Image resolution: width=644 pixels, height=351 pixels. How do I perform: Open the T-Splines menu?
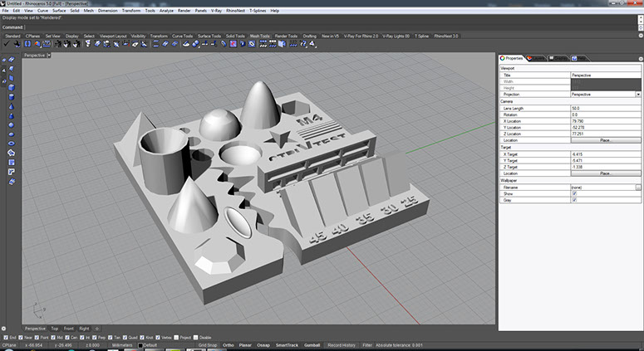click(x=258, y=11)
